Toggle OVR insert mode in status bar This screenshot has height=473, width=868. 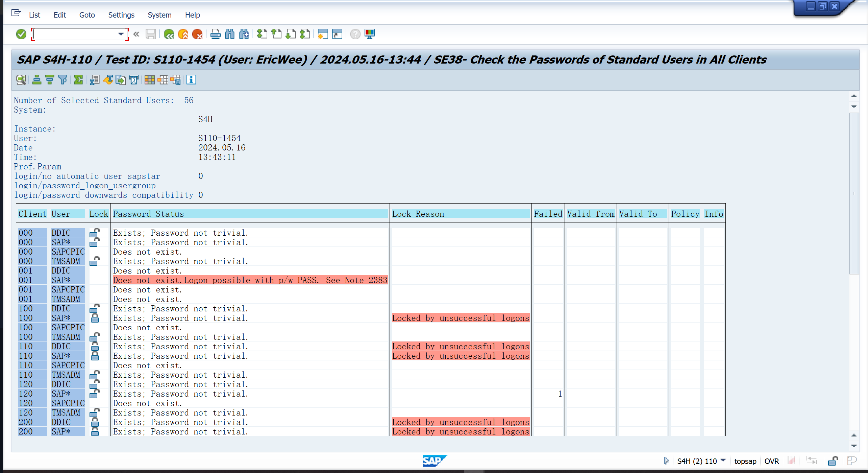coord(771,461)
